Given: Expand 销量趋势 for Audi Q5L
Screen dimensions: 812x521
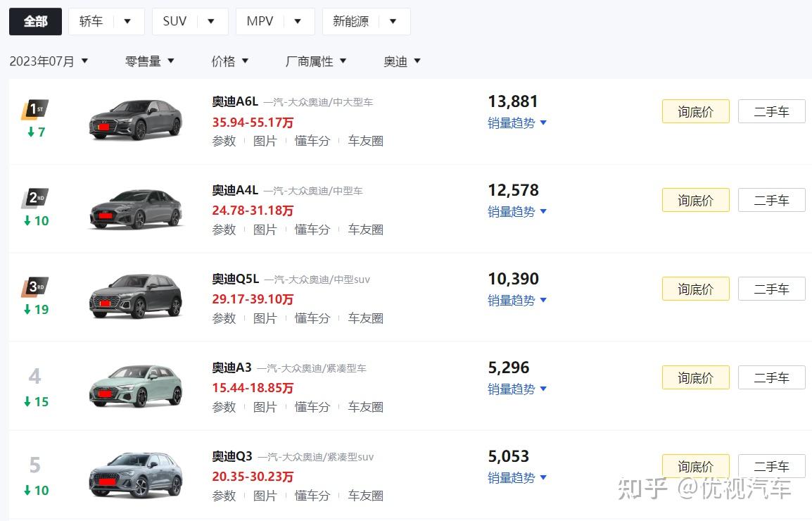Looking at the screenshot, I should 517,301.
